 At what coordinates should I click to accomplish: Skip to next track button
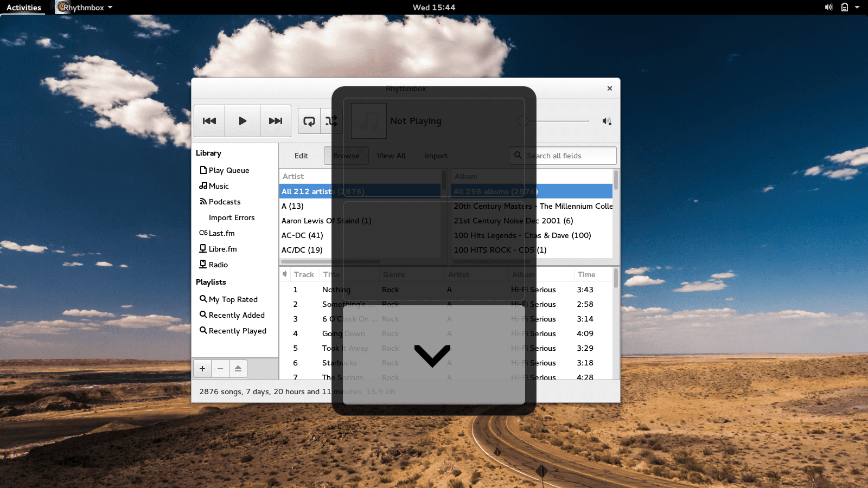pyautogui.click(x=276, y=121)
